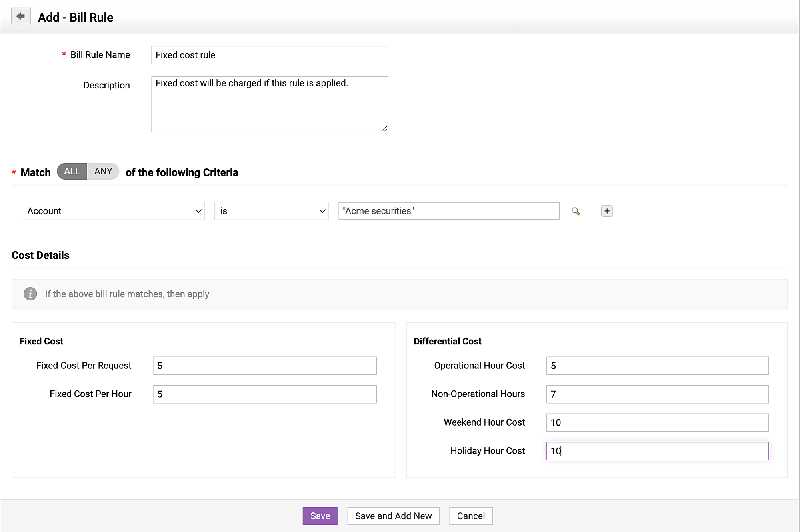Click the Save button
The height and width of the screenshot is (532, 800).
[320, 516]
